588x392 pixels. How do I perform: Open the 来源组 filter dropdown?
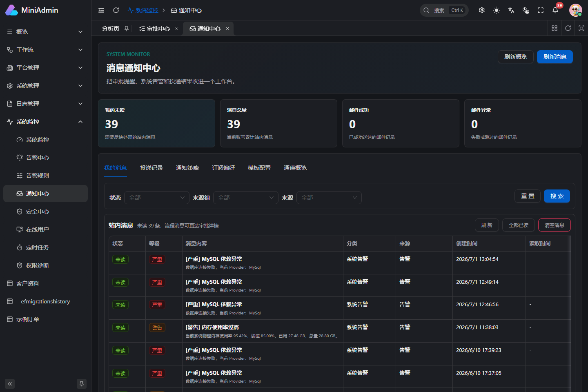point(246,198)
